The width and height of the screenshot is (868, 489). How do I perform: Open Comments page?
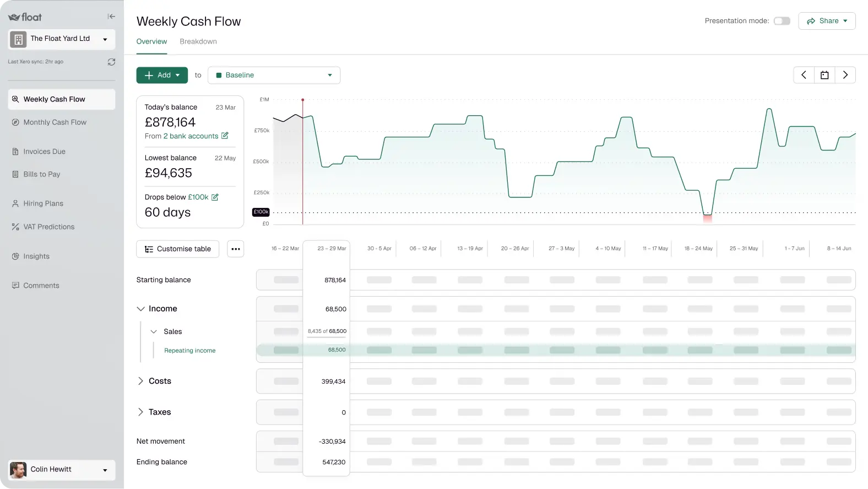tap(41, 286)
